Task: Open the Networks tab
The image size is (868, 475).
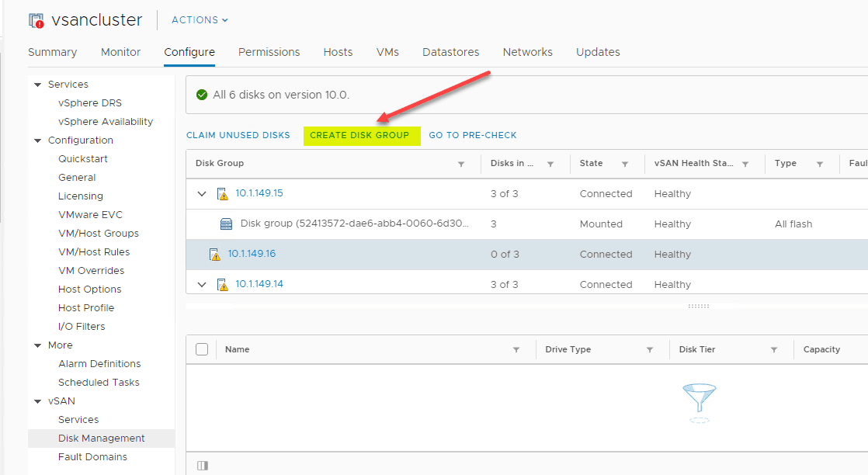Action: click(x=527, y=52)
